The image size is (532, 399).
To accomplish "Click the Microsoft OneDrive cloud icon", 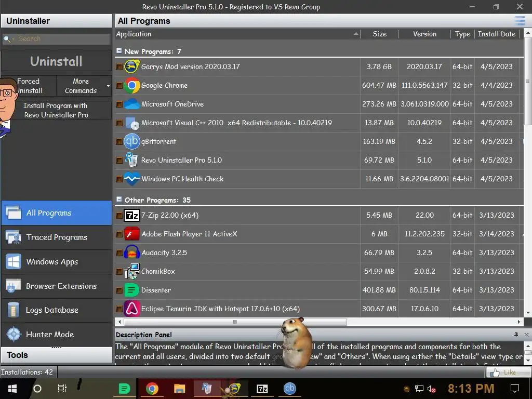I will 131,104.
